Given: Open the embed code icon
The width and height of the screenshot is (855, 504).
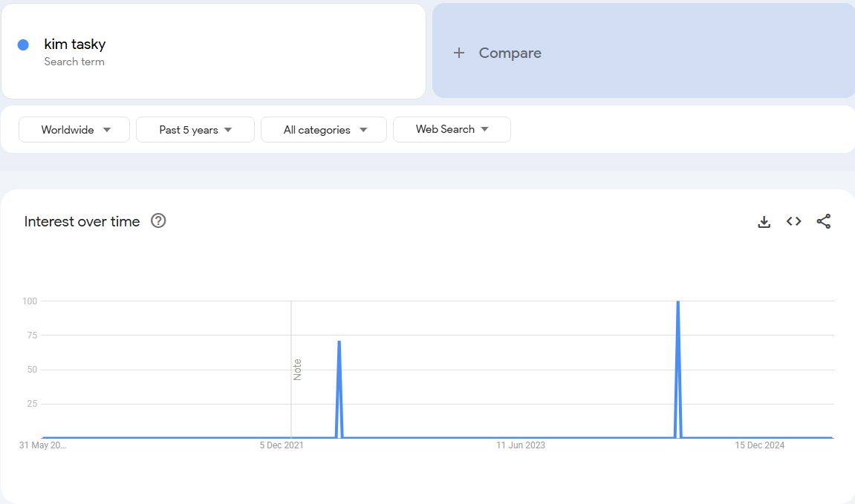Looking at the screenshot, I should [794, 221].
